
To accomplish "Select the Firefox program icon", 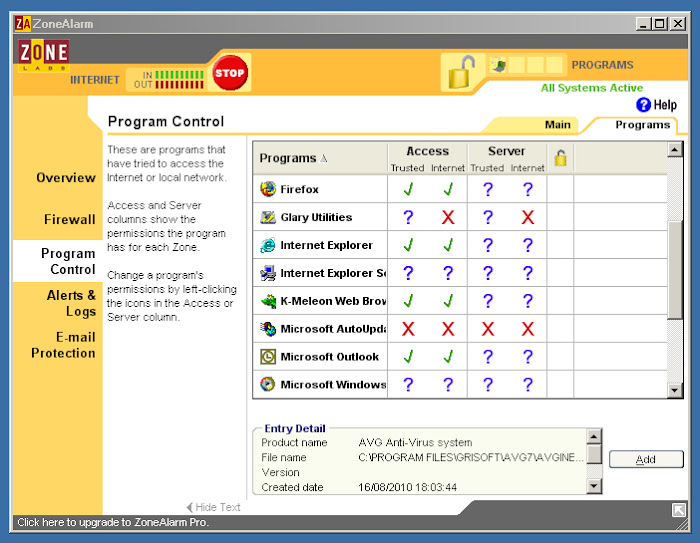I will click(x=268, y=189).
